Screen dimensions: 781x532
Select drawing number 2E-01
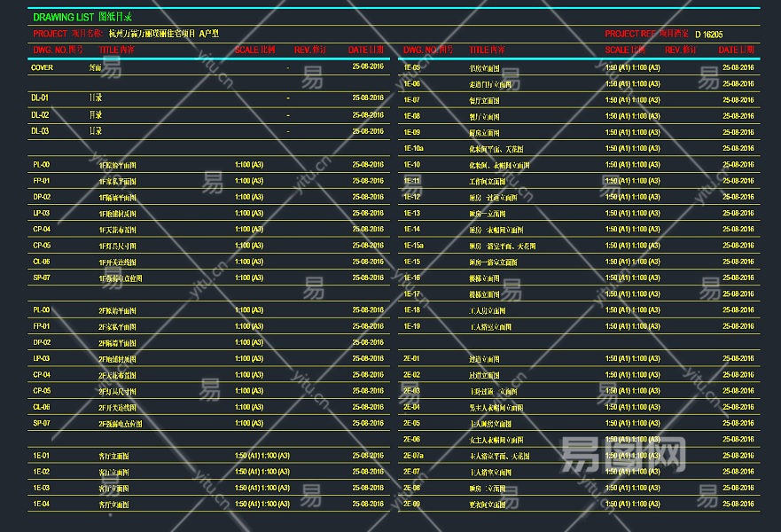tap(411, 359)
